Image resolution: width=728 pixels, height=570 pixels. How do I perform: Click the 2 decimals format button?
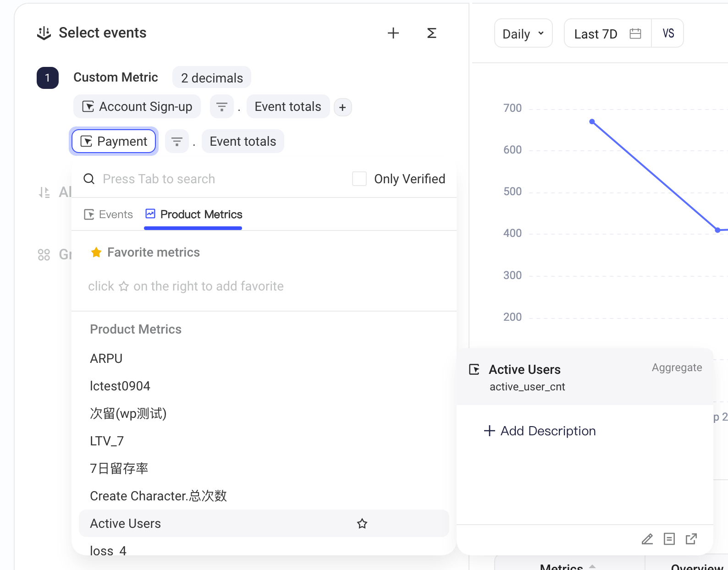pos(212,77)
